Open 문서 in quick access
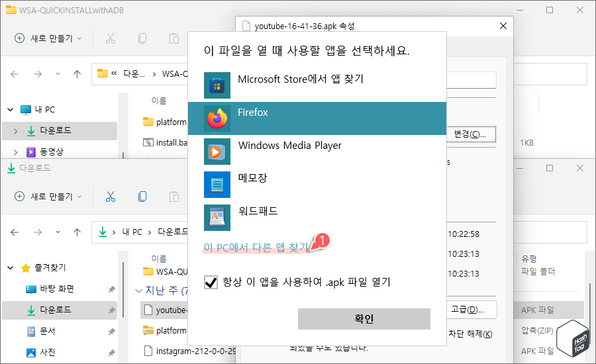The height and width of the screenshot is (364, 596). [x=48, y=332]
